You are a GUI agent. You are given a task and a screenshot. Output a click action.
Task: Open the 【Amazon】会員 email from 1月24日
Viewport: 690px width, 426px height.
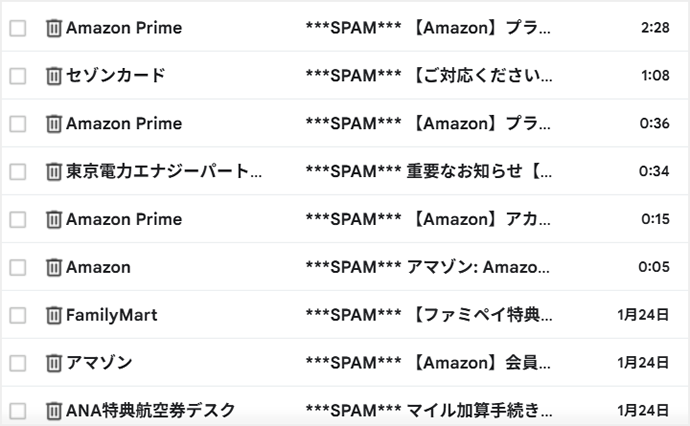click(x=428, y=363)
